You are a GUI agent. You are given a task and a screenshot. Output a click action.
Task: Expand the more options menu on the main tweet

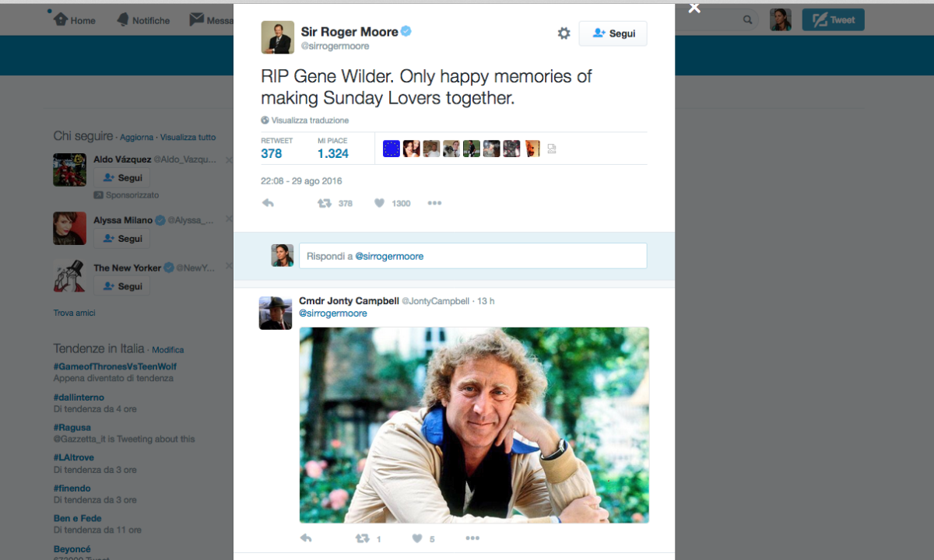(434, 202)
